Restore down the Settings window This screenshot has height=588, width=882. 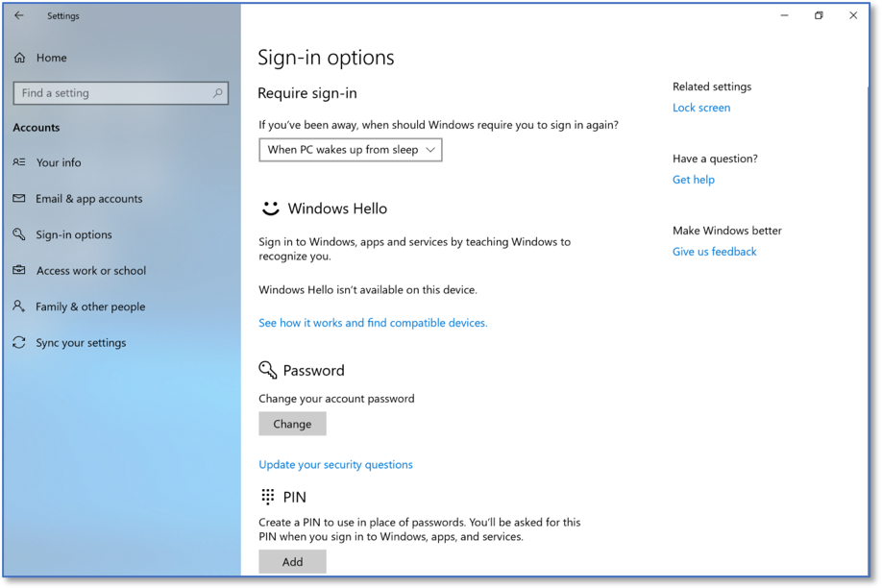click(819, 15)
